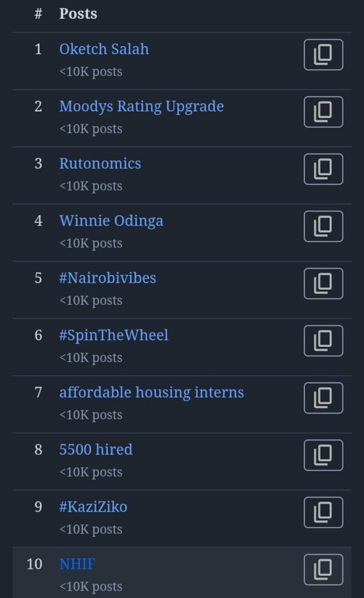Open Moodys Rating Upgrade trend
This screenshot has width=364, height=598.
tap(141, 106)
